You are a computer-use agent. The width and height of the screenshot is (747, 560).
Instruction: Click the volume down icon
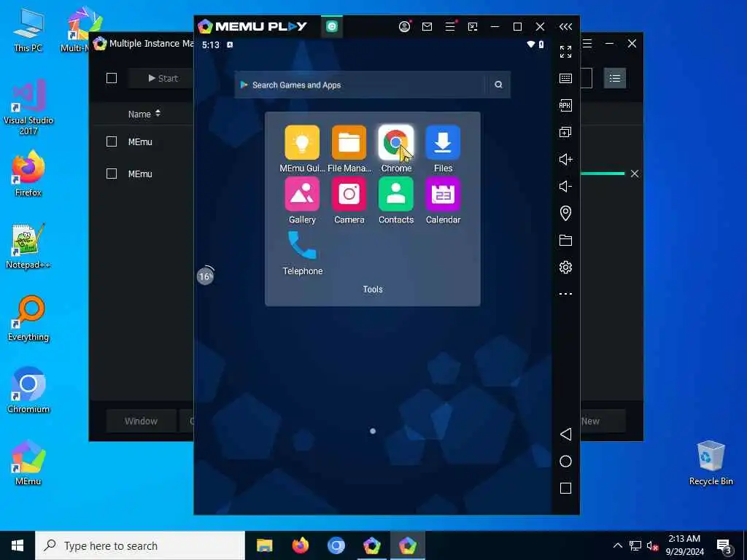point(565,186)
